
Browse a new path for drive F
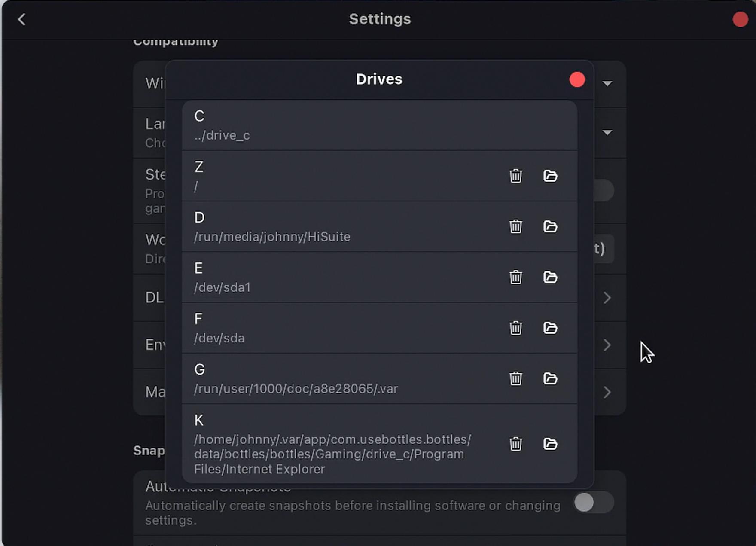click(551, 328)
